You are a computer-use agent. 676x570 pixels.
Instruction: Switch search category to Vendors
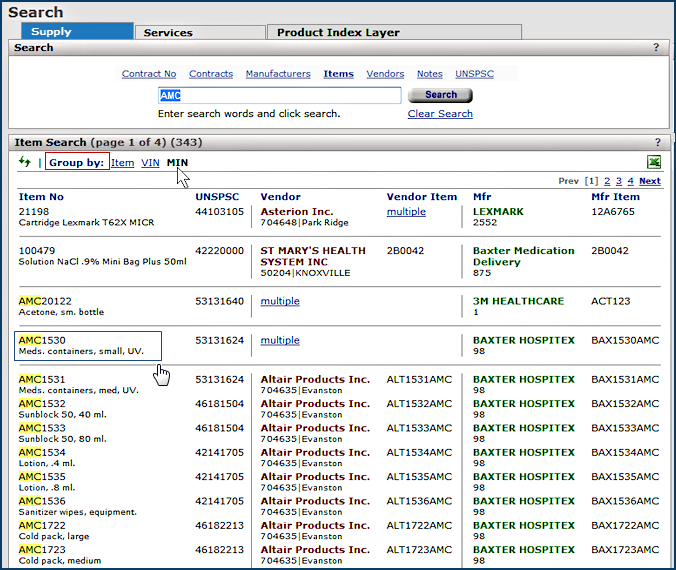point(385,74)
